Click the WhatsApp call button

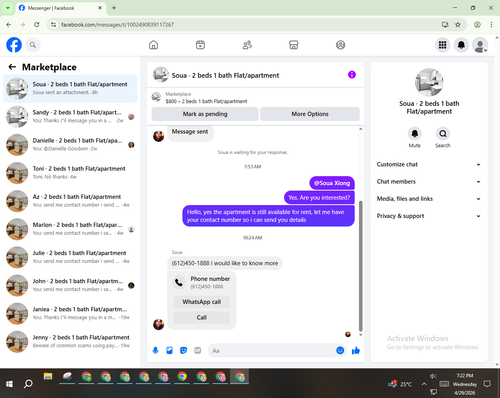tap(202, 302)
